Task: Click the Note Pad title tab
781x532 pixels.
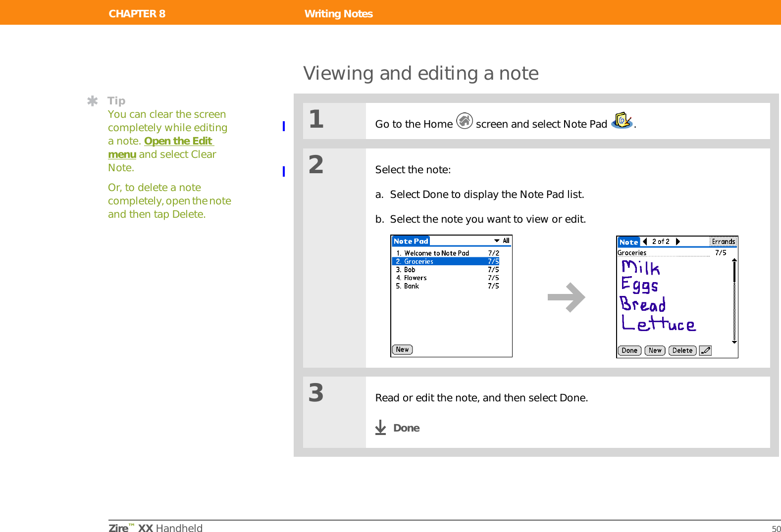Action: click(x=411, y=241)
